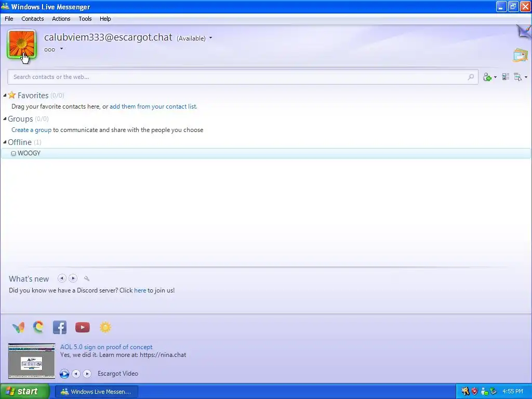Open 'AOL 5.0 sign on proof of concept' link

106,347
